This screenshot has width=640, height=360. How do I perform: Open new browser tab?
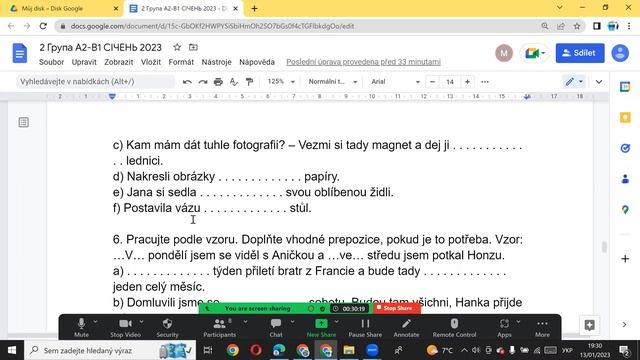click(x=254, y=9)
